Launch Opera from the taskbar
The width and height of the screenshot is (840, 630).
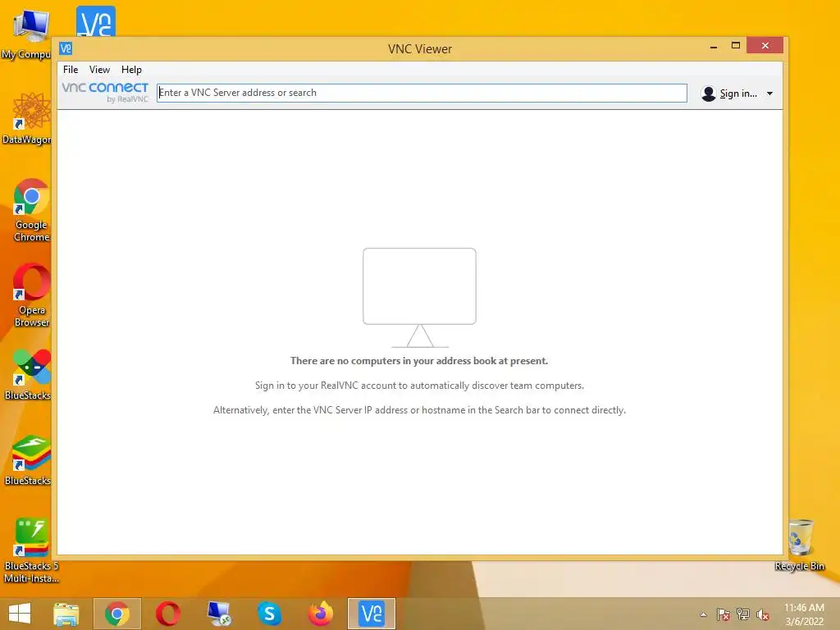[167, 614]
